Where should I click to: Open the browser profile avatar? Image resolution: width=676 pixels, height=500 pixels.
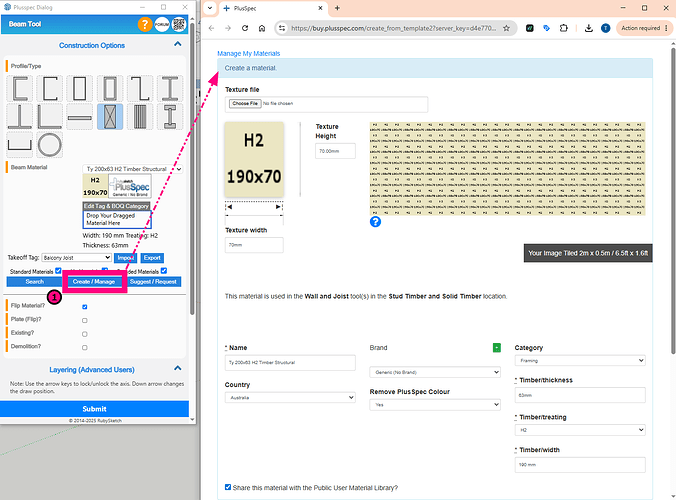click(606, 28)
